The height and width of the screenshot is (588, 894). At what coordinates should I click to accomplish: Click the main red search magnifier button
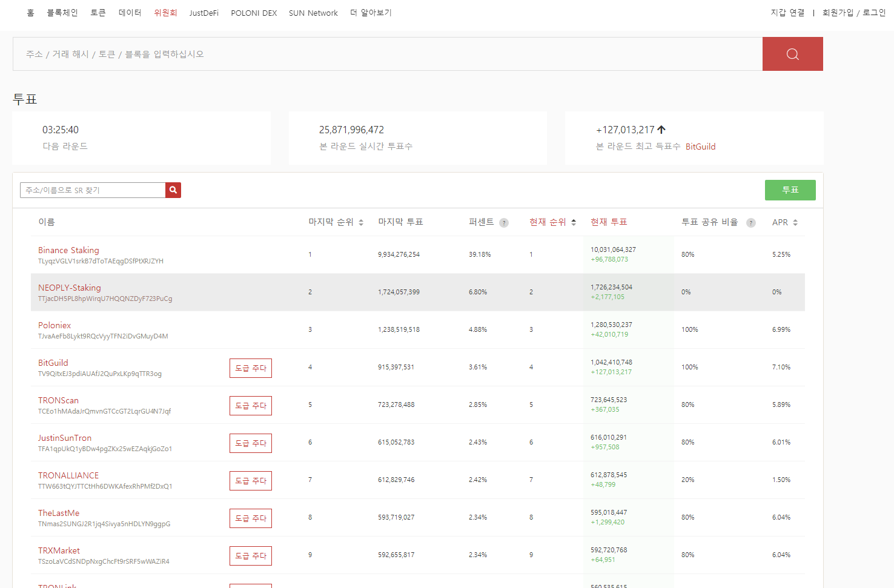pyautogui.click(x=792, y=54)
